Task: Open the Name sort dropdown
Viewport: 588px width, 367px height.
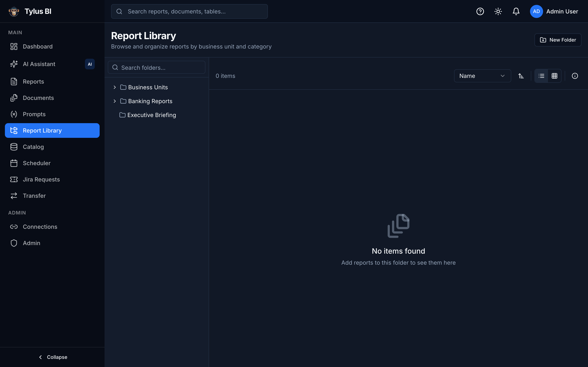Action: 482,76
